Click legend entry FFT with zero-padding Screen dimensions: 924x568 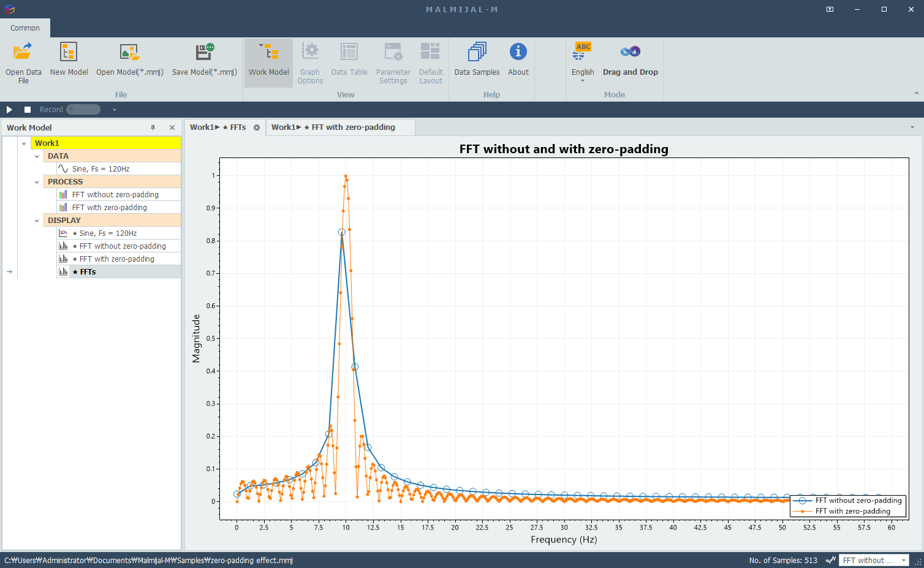point(842,511)
